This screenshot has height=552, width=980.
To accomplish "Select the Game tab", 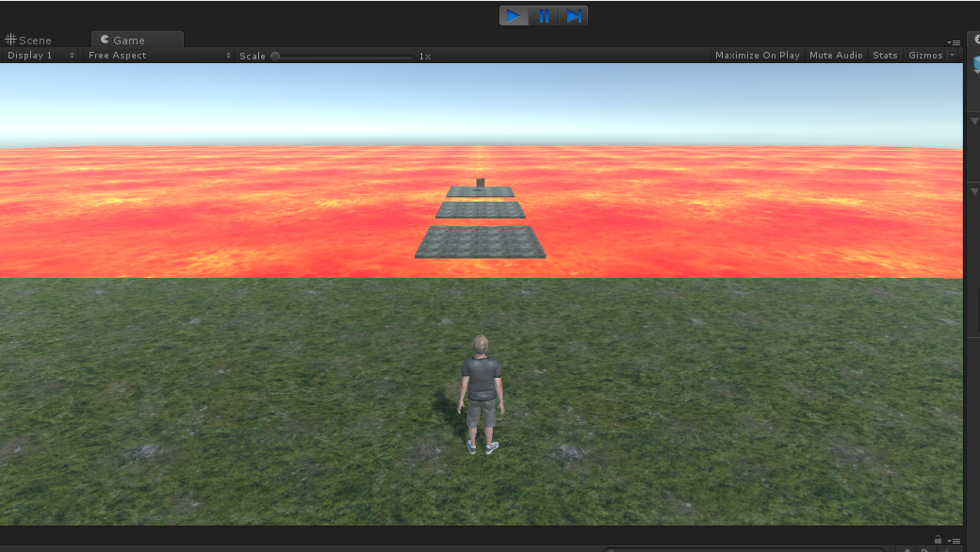I will point(138,40).
